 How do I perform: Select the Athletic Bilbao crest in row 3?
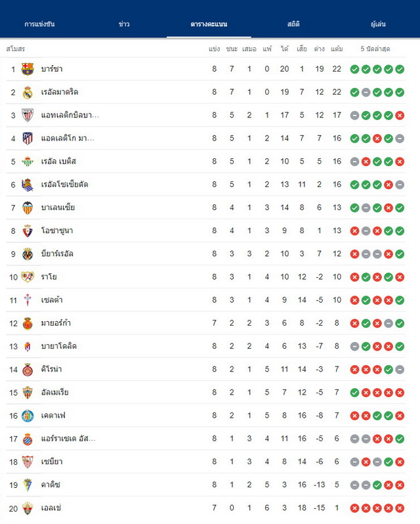28,116
